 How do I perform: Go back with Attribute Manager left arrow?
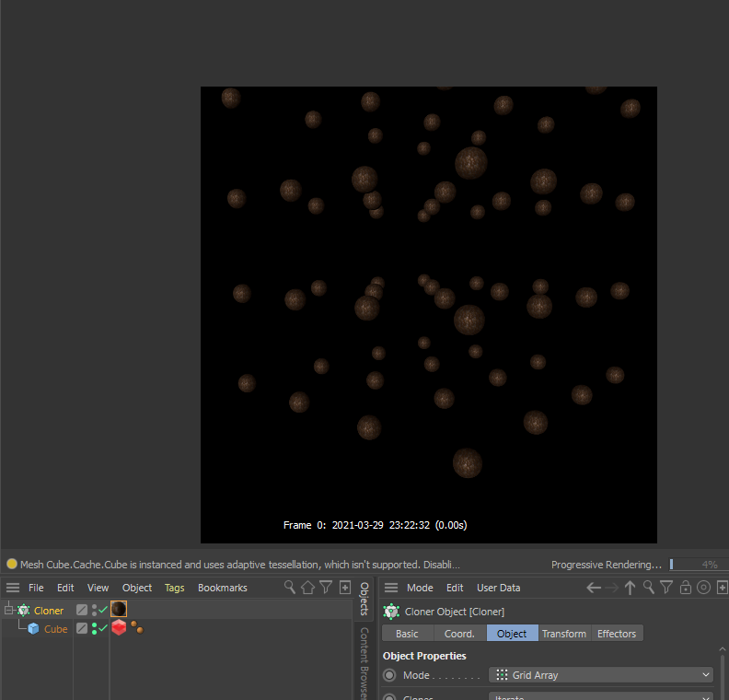[594, 588]
